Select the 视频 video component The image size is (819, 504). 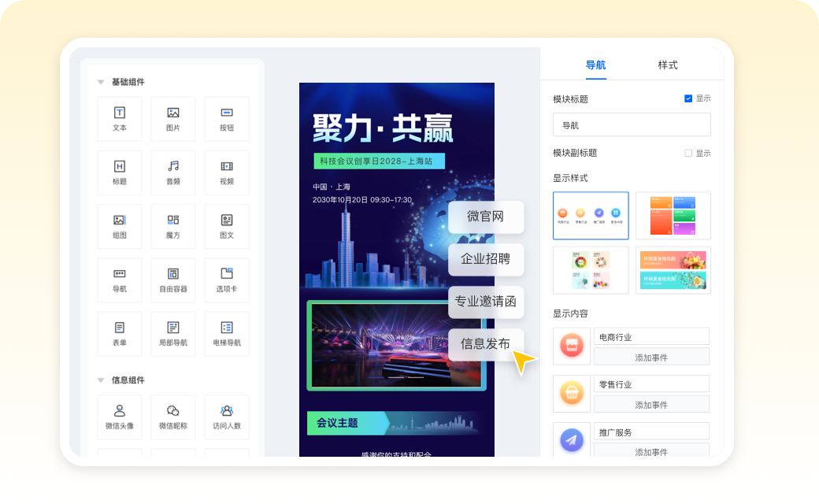pos(227,172)
